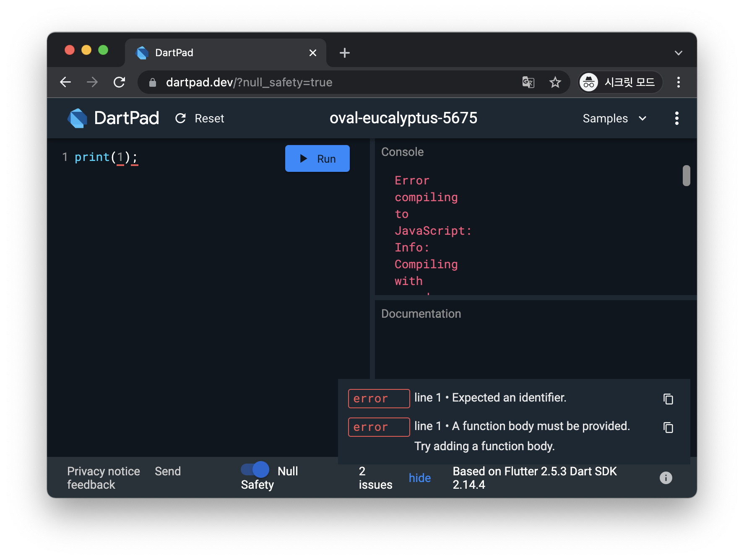Hide the issues panel

click(420, 478)
